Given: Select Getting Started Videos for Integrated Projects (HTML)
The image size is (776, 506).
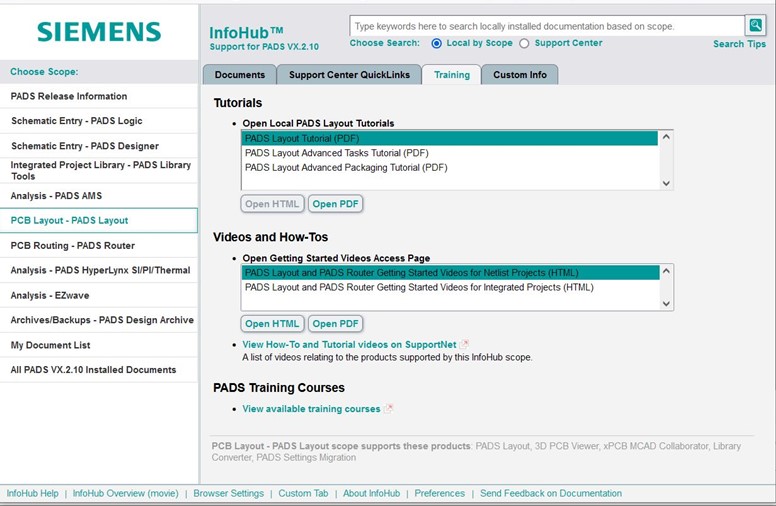Looking at the screenshot, I should click(450, 287).
